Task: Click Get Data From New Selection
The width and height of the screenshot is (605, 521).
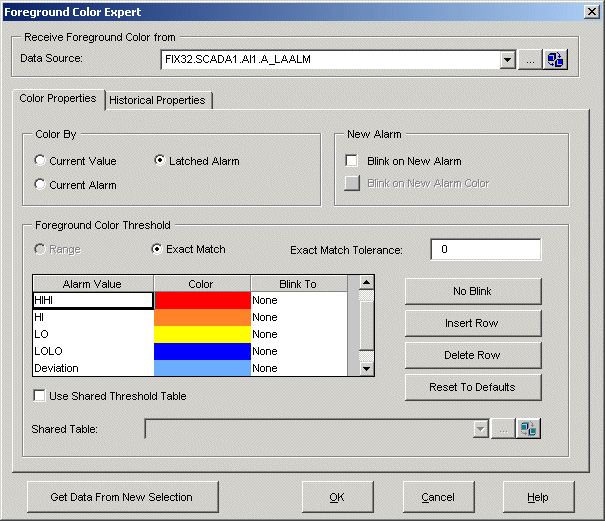Action: click(123, 497)
